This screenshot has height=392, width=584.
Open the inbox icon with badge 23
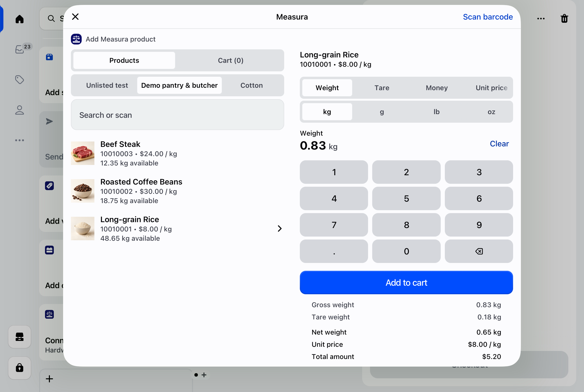click(x=20, y=49)
